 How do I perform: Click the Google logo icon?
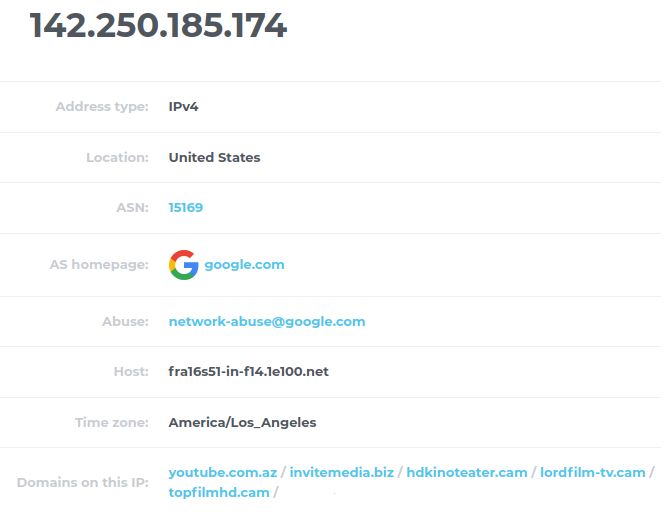[183, 265]
